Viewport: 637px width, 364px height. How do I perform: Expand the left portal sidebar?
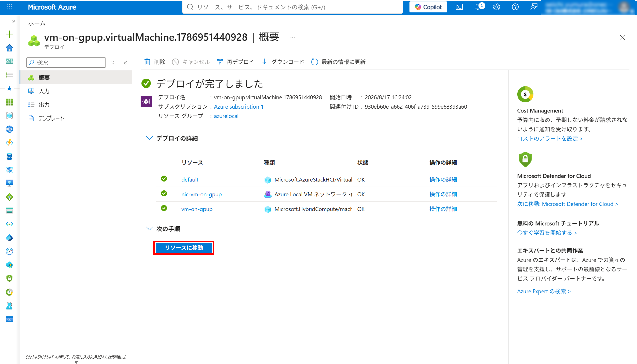(14, 21)
